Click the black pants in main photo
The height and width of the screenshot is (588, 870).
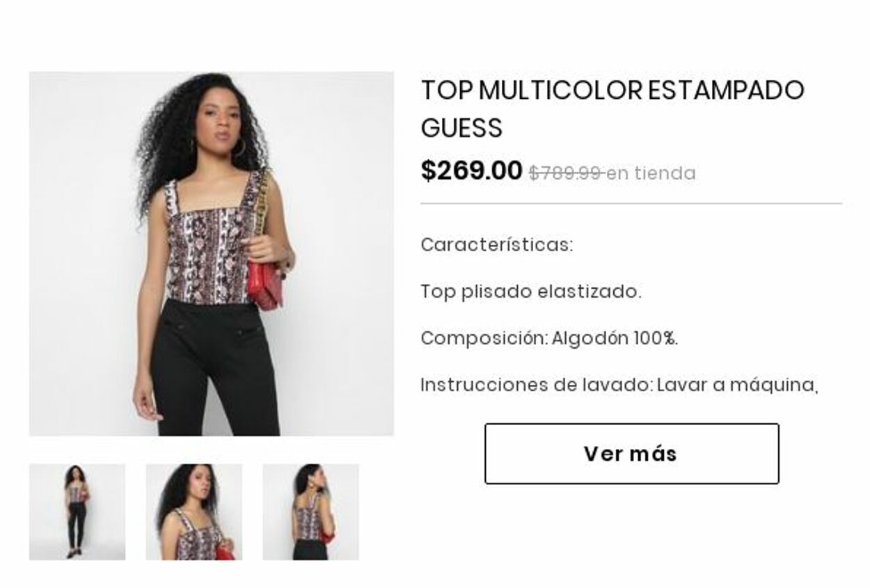(x=214, y=369)
